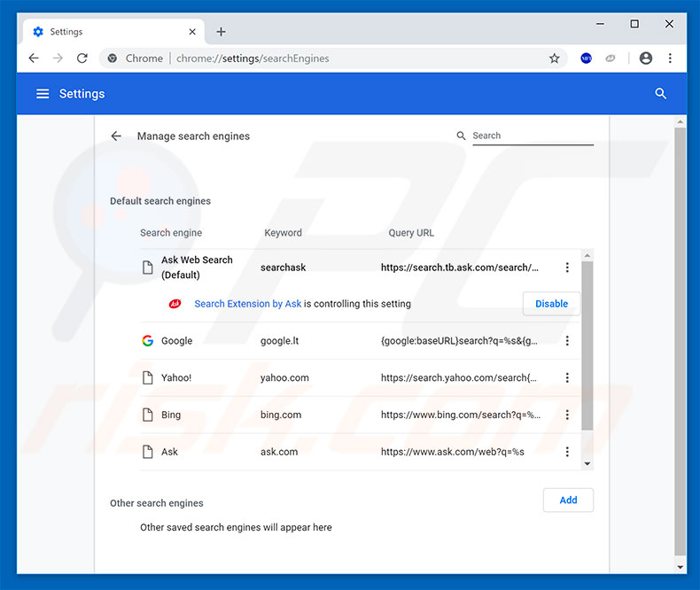Viewport: 700px width, 590px height.
Task: Select the Settings tab
Action: click(x=114, y=32)
